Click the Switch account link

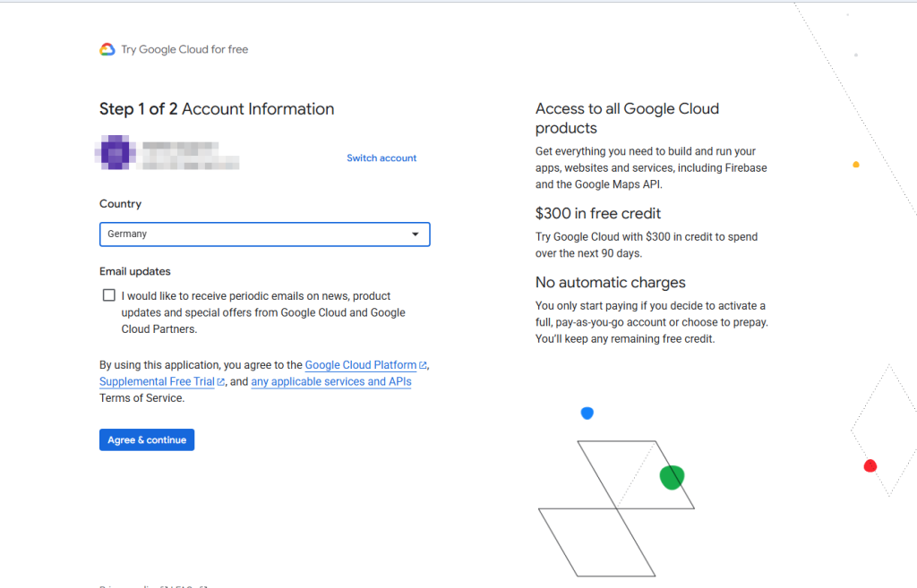click(381, 158)
